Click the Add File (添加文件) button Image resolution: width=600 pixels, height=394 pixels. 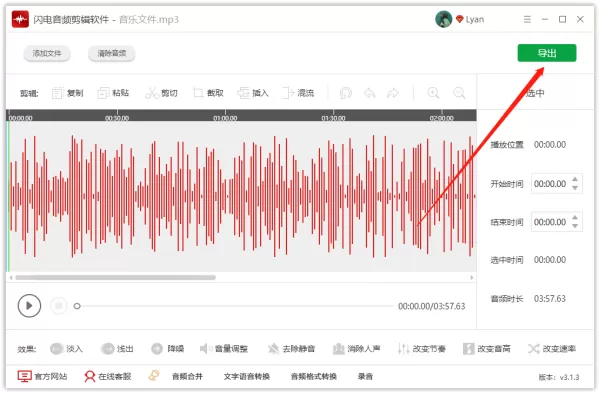point(47,53)
